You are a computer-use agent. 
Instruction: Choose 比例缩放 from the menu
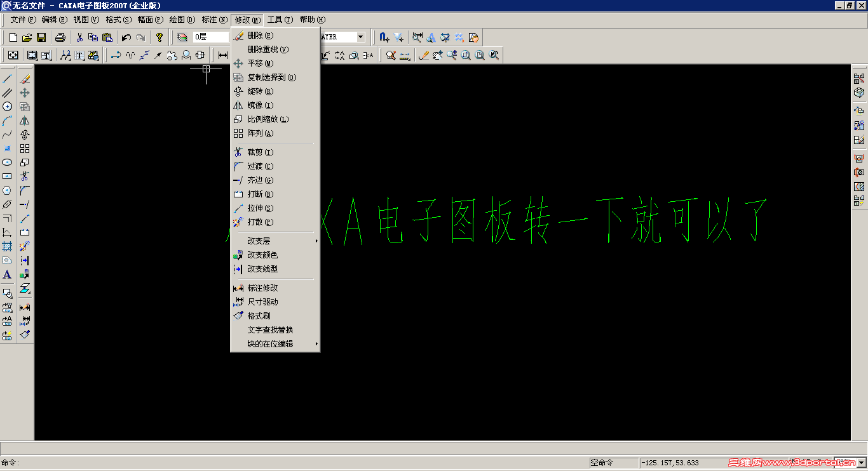click(x=275, y=119)
